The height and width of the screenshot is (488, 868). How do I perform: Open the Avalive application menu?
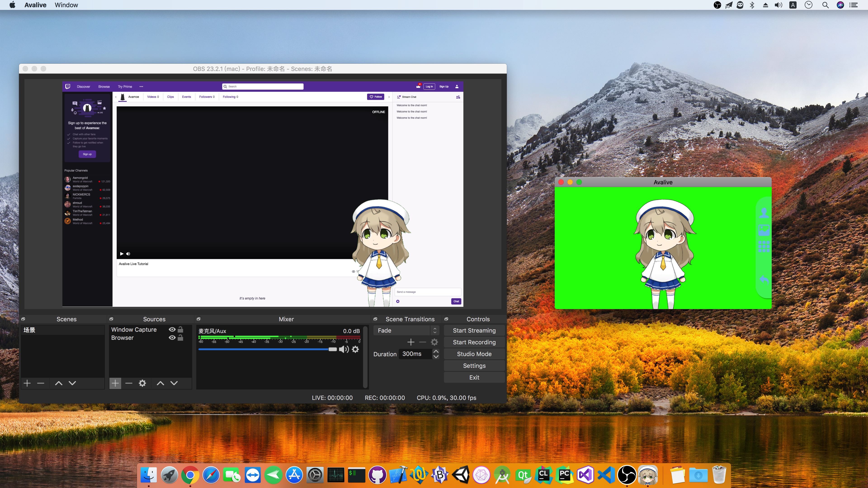[35, 5]
